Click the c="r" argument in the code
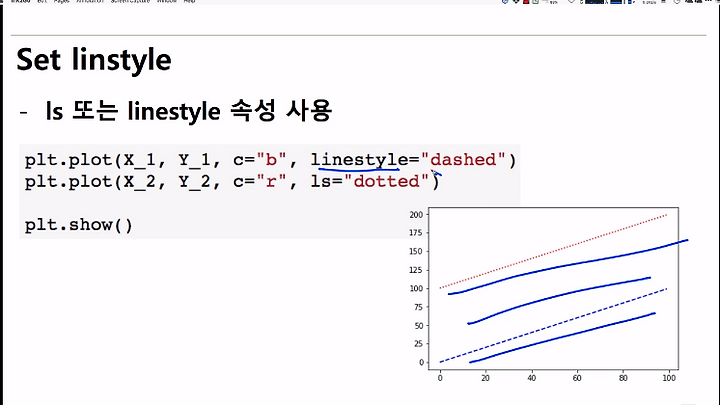 pos(259,181)
